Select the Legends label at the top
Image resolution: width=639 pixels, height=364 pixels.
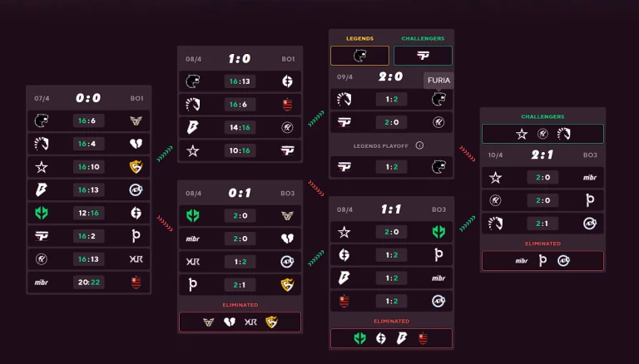point(359,38)
